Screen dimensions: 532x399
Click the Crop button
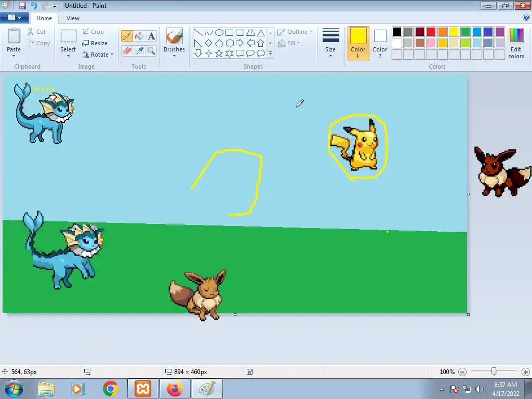click(93, 32)
